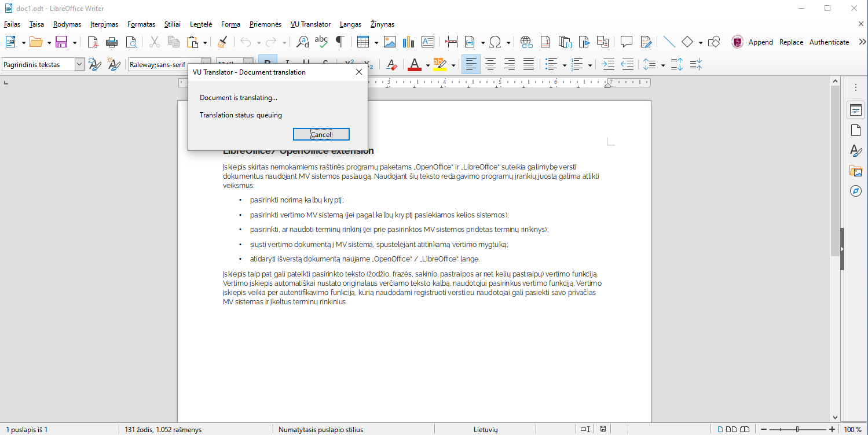The width and height of the screenshot is (868, 435).
Task: Click the Insert Comment icon
Action: pyautogui.click(x=627, y=42)
